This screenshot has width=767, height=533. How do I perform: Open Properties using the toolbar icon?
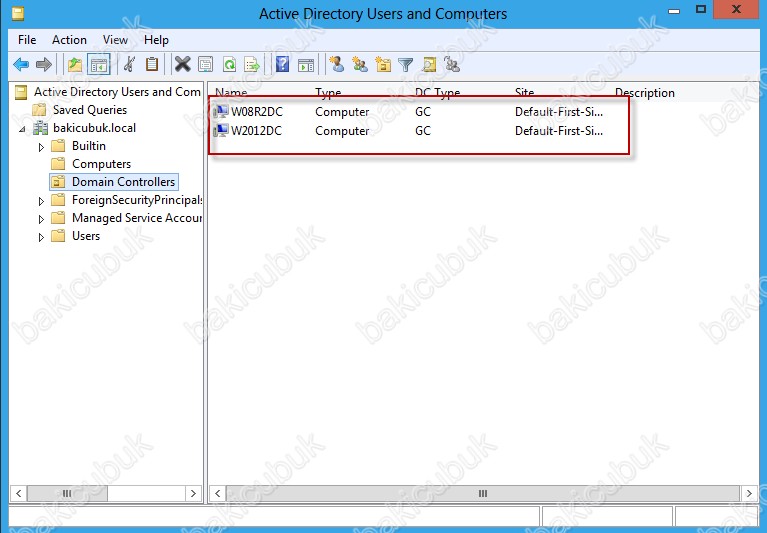pos(205,65)
